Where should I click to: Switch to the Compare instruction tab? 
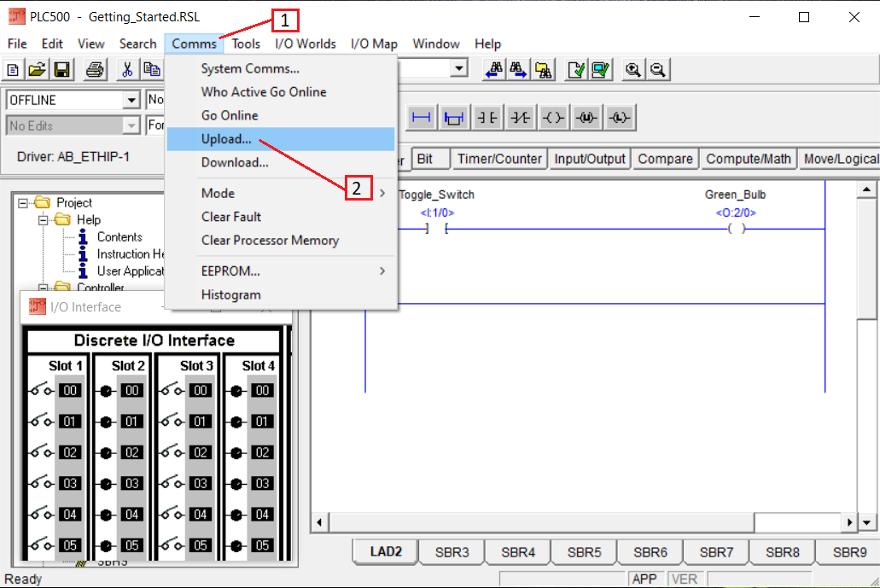[x=665, y=159]
